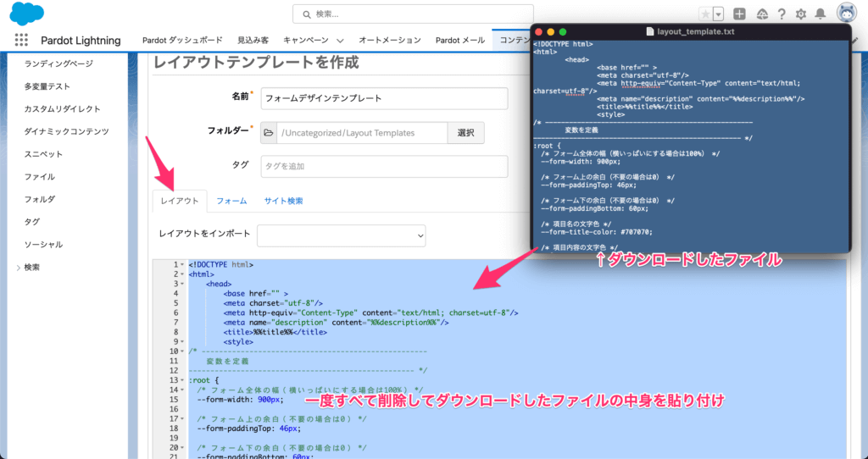
Task: Click the meta charset code line 5
Action: tap(273, 303)
